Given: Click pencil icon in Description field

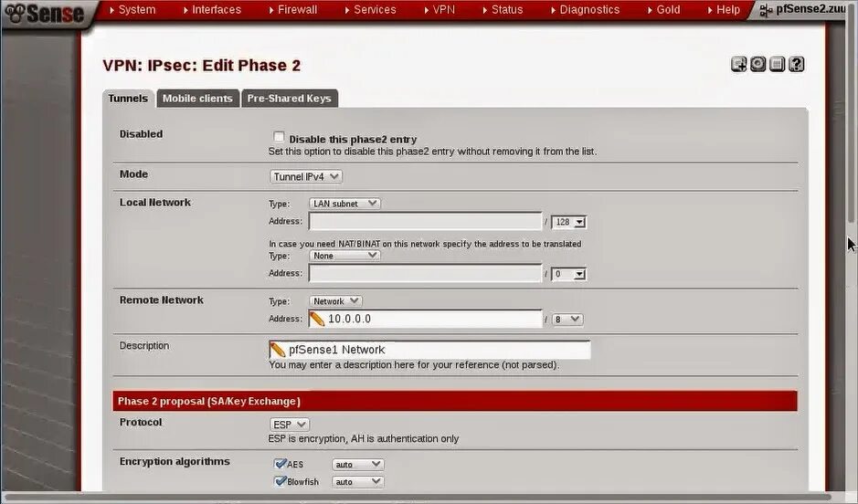Looking at the screenshot, I should (278, 350).
